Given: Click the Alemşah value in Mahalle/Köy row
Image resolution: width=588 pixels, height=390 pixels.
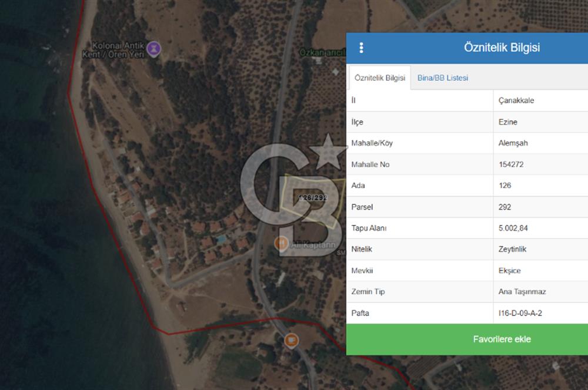Looking at the screenshot, I should (513, 143).
